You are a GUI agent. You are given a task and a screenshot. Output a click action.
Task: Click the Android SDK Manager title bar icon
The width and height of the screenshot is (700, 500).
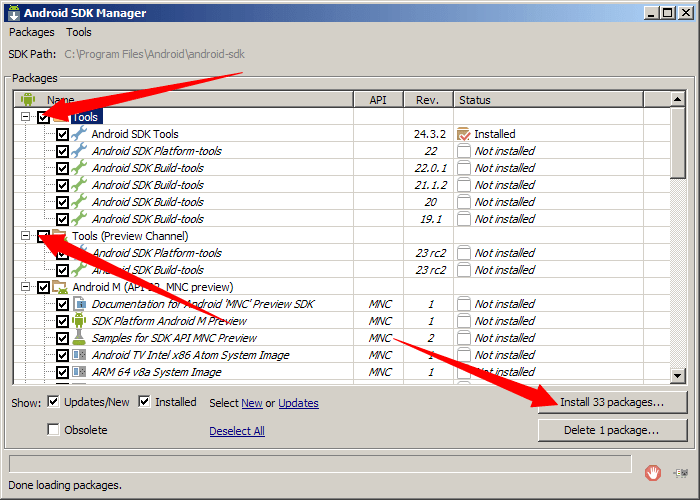(14, 12)
